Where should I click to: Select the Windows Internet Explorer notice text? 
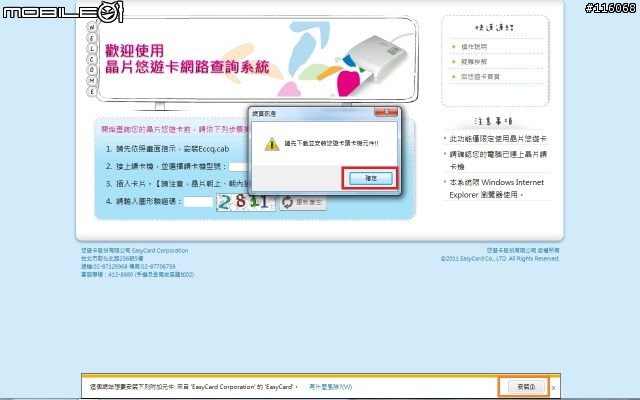click(x=496, y=188)
